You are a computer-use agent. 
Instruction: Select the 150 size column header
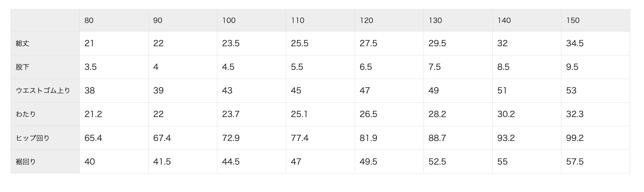(x=573, y=20)
